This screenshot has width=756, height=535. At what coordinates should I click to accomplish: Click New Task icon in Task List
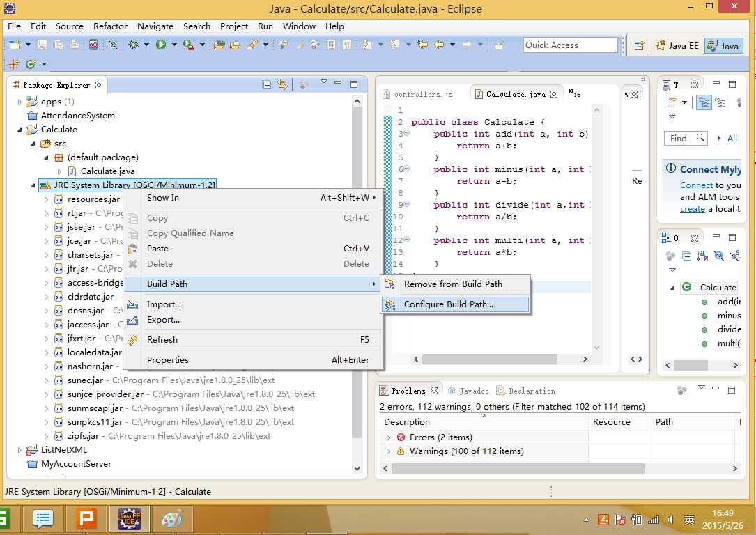pyautogui.click(x=672, y=102)
